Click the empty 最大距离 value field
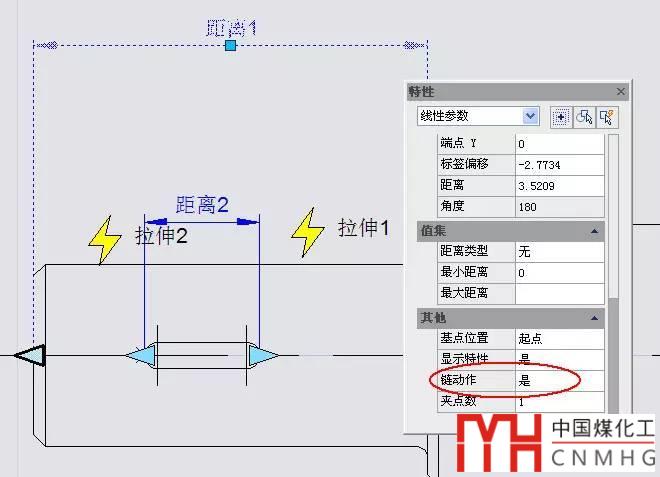Image resolution: width=660 pixels, height=477 pixels. [560, 293]
